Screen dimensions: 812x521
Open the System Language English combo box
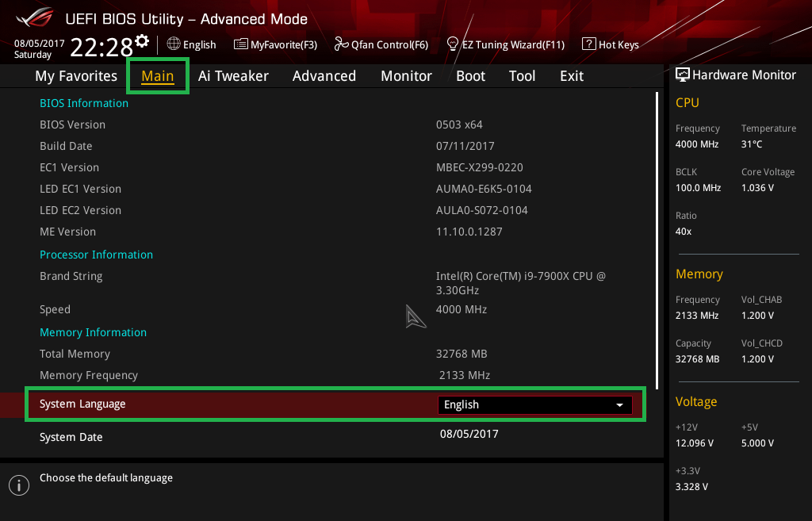535,405
